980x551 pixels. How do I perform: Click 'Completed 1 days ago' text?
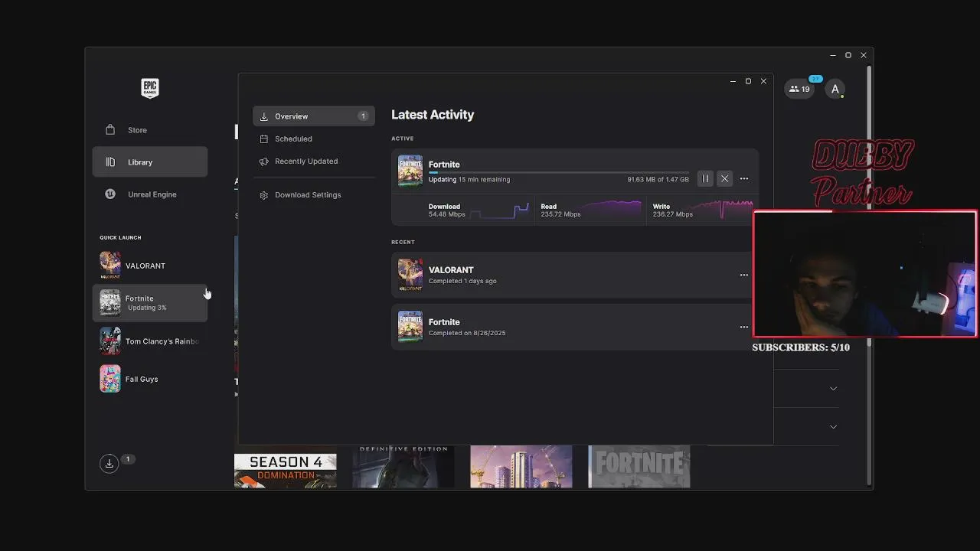click(462, 281)
